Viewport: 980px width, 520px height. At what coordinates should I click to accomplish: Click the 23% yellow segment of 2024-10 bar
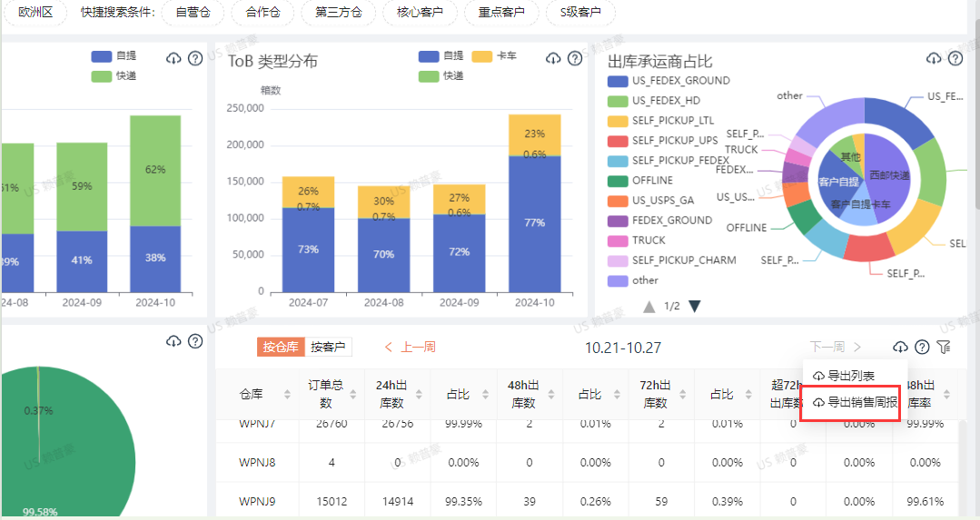tap(534, 134)
